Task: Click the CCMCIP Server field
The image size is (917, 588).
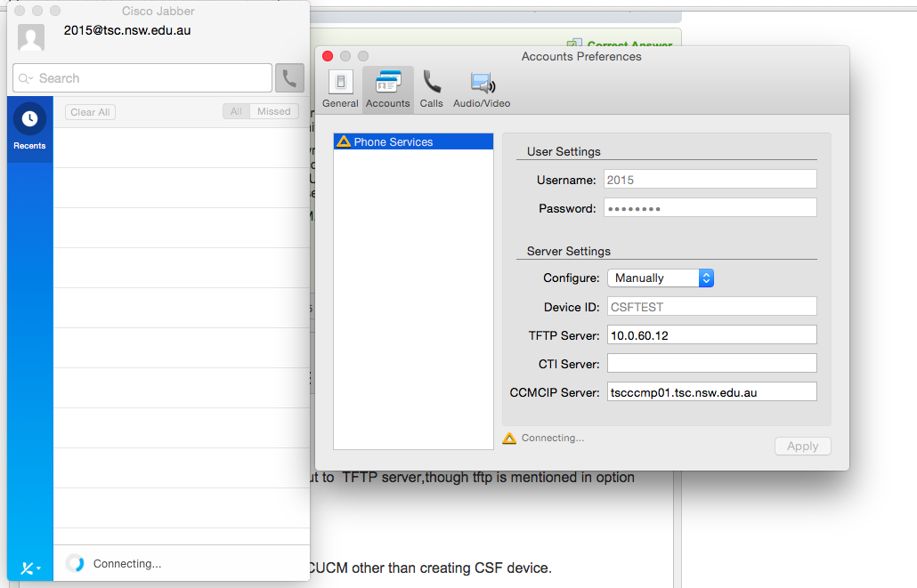Action: (x=711, y=392)
